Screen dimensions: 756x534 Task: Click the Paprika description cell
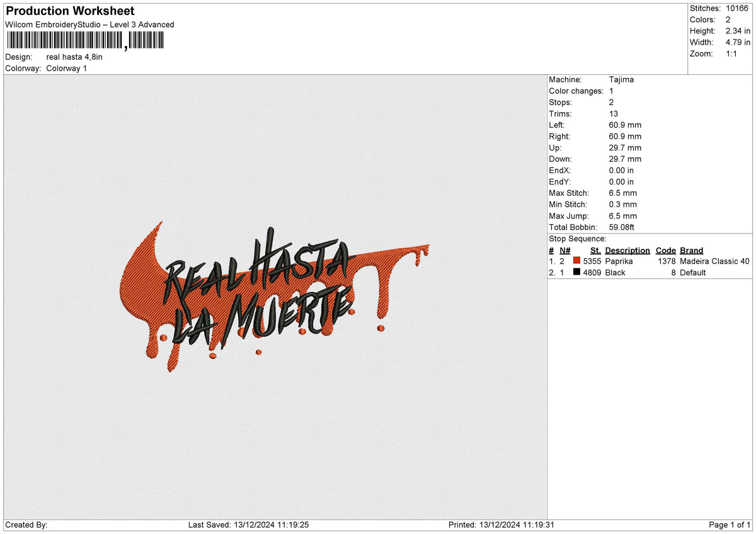click(619, 261)
